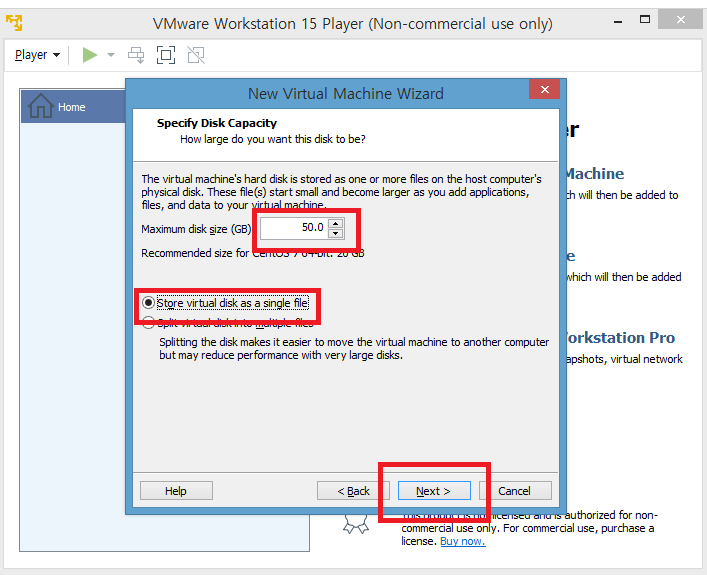Maximize the VMware Player window
This screenshot has height=575, width=707.
[645, 19]
